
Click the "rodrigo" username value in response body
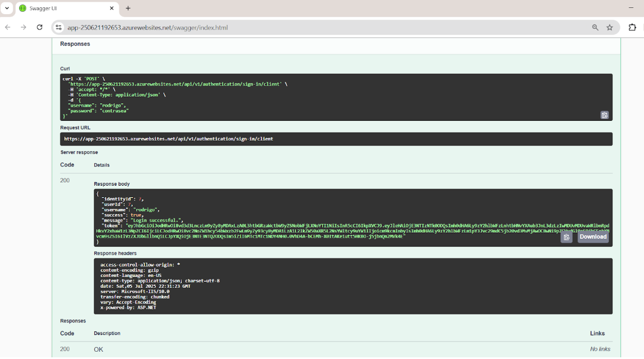pos(146,209)
